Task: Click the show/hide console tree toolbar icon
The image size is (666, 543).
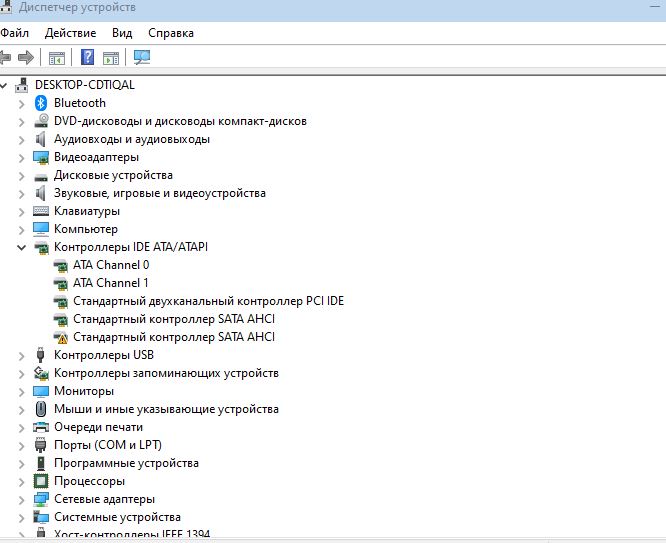Action: [56, 58]
